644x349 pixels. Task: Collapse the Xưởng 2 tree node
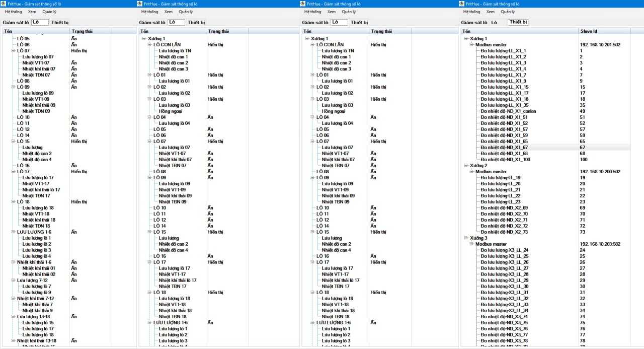pos(466,166)
